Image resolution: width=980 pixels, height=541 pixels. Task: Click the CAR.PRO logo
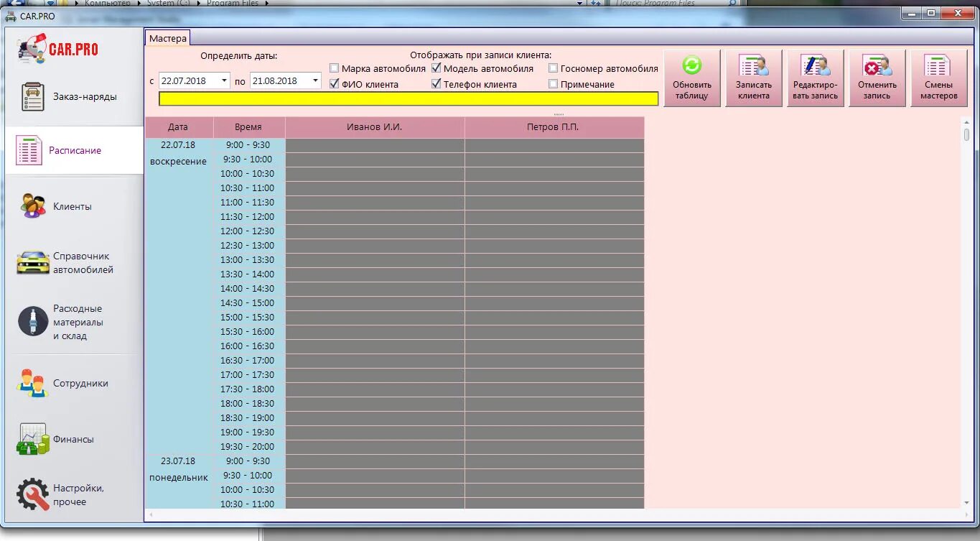(x=57, y=49)
